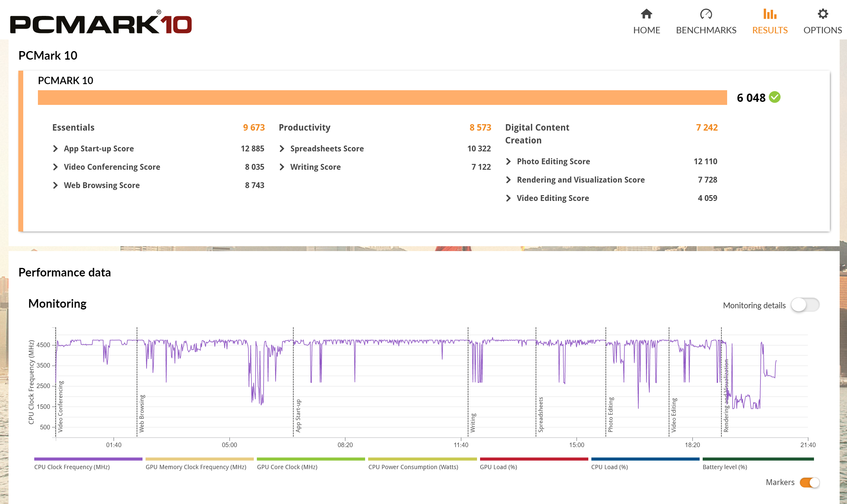Screen dimensions: 847x504
Task: Toggle Battery level legend swatch
Action: 758,459
